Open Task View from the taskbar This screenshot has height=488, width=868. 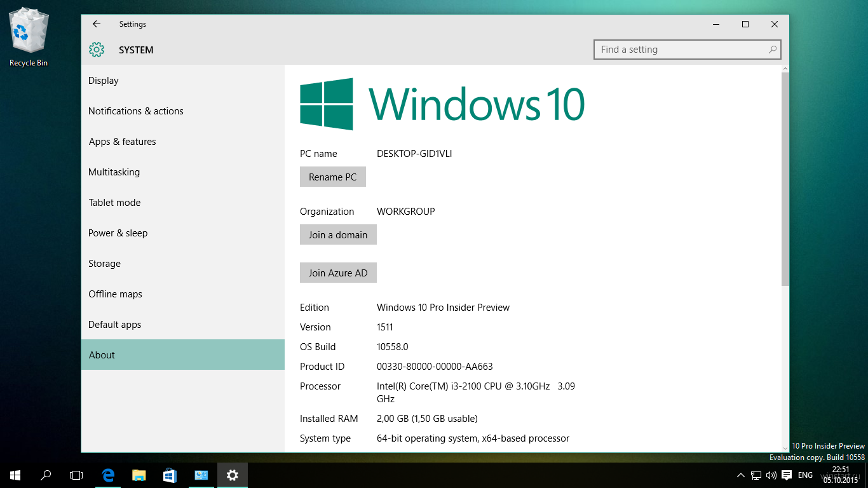(76, 475)
